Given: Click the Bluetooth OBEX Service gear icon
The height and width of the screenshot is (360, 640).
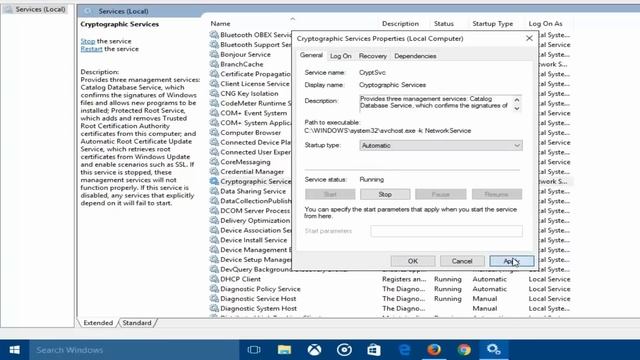Looking at the screenshot, I should pyautogui.click(x=214, y=35).
